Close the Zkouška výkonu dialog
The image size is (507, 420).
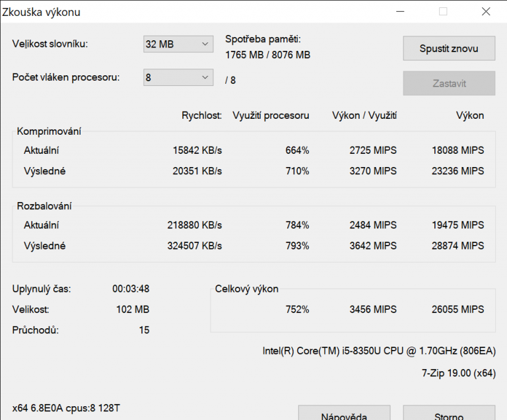[x=486, y=12]
